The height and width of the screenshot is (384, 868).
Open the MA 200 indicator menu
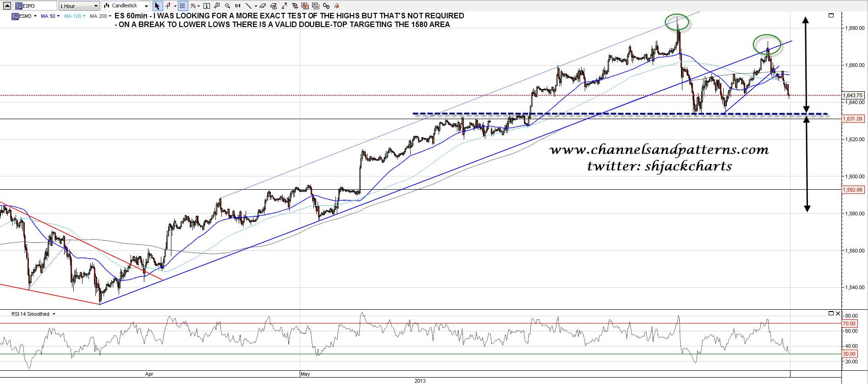100,16
